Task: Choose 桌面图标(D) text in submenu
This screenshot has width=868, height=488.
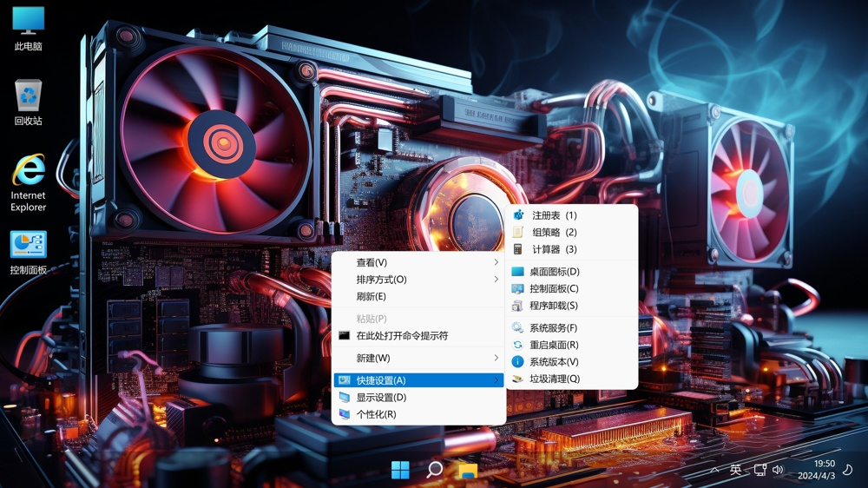Action: [554, 272]
